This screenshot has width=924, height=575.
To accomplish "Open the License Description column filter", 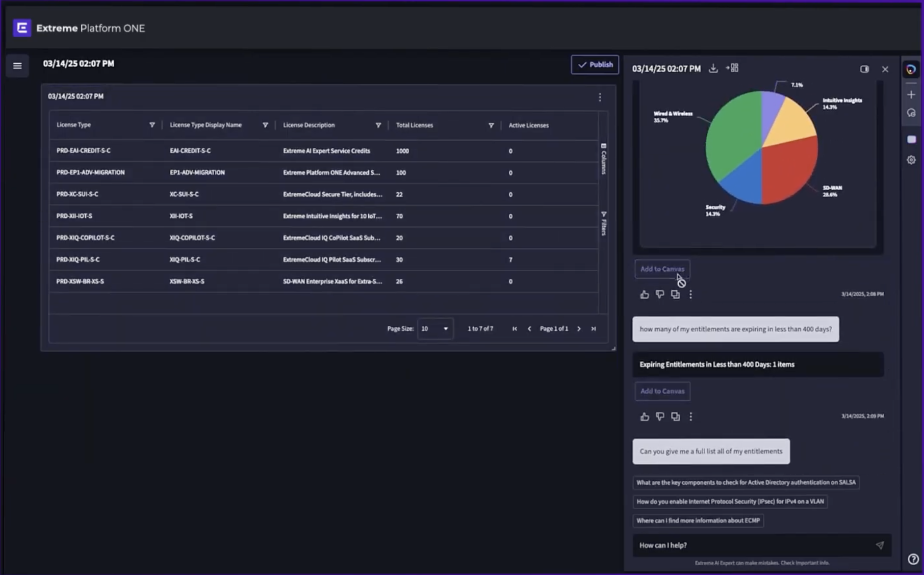I will pyautogui.click(x=378, y=125).
